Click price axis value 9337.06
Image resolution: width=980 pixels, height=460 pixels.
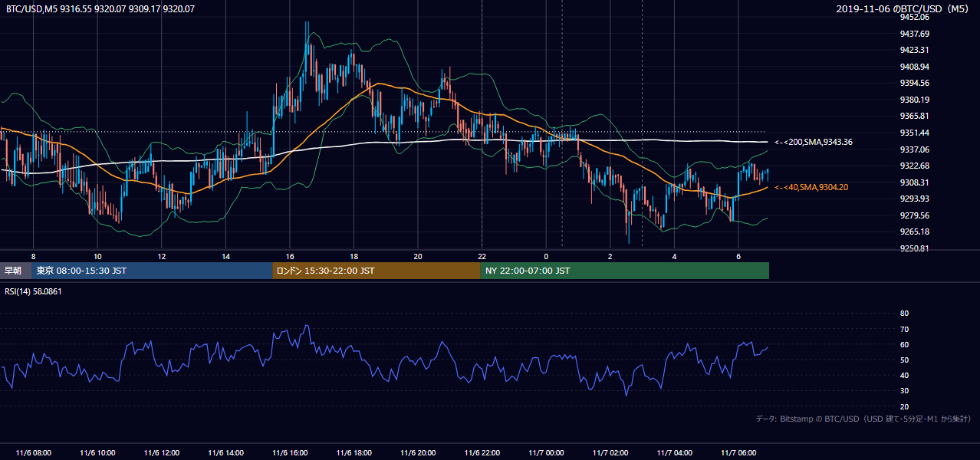click(914, 149)
